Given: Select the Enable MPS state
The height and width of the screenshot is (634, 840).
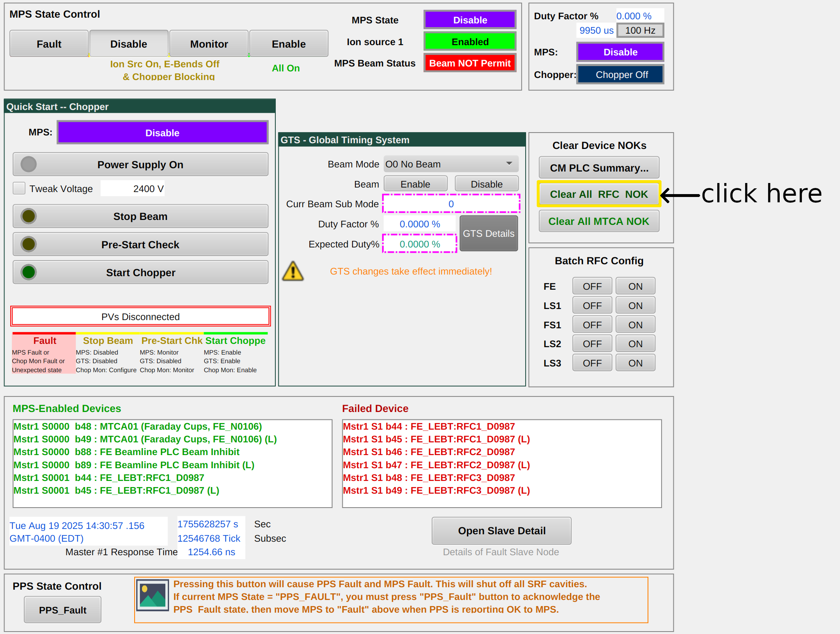Looking at the screenshot, I should click(x=288, y=44).
